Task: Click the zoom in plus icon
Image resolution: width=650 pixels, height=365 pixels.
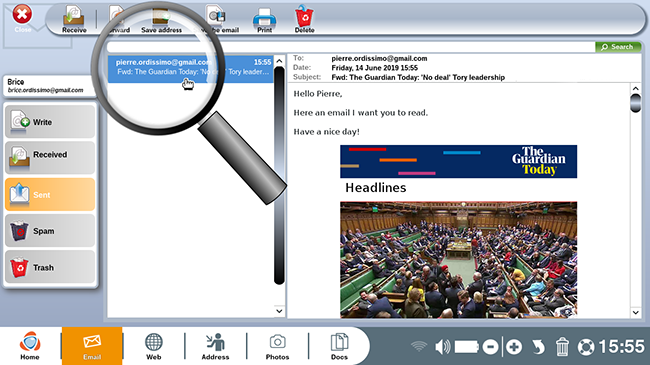Action: [x=514, y=347]
